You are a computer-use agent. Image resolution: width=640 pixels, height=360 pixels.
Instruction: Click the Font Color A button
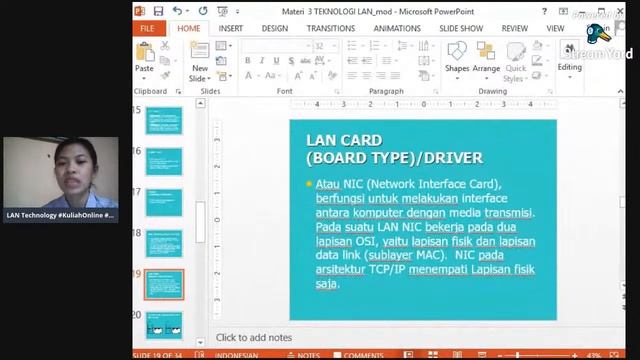[248, 76]
